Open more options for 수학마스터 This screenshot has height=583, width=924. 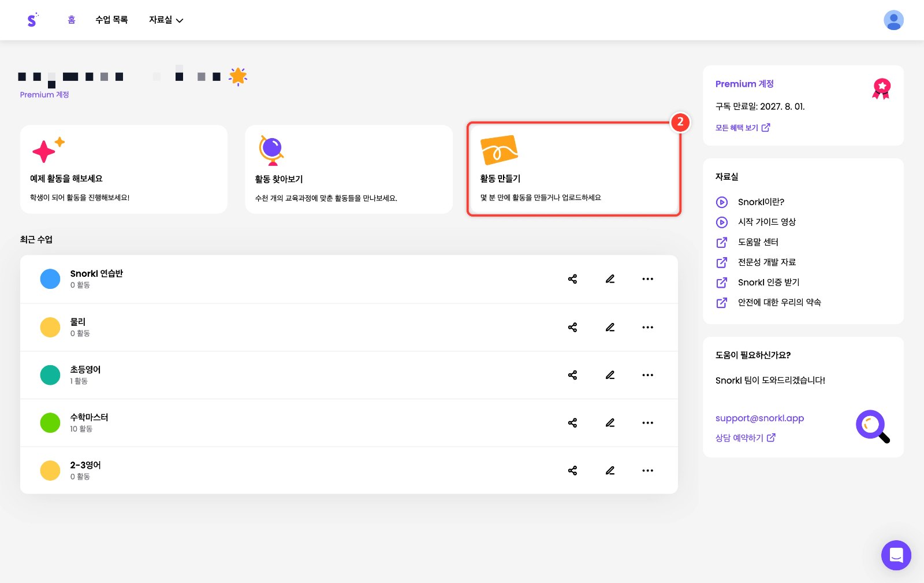point(648,423)
